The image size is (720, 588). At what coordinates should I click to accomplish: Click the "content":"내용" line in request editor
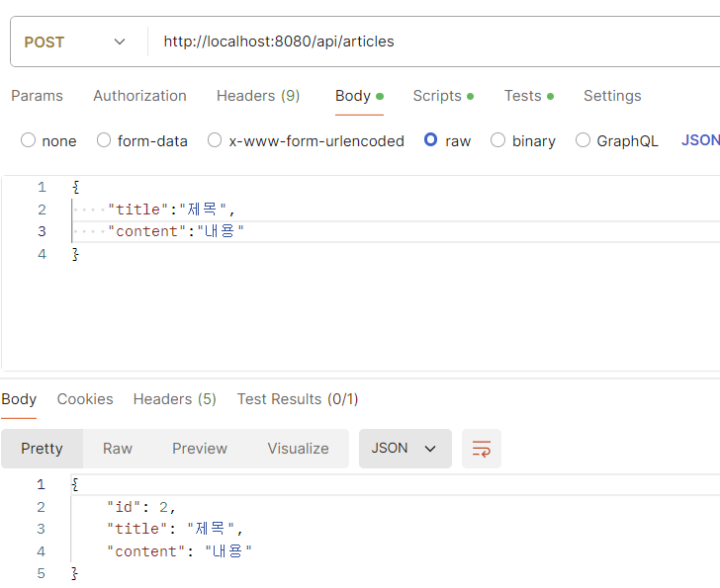176,231
